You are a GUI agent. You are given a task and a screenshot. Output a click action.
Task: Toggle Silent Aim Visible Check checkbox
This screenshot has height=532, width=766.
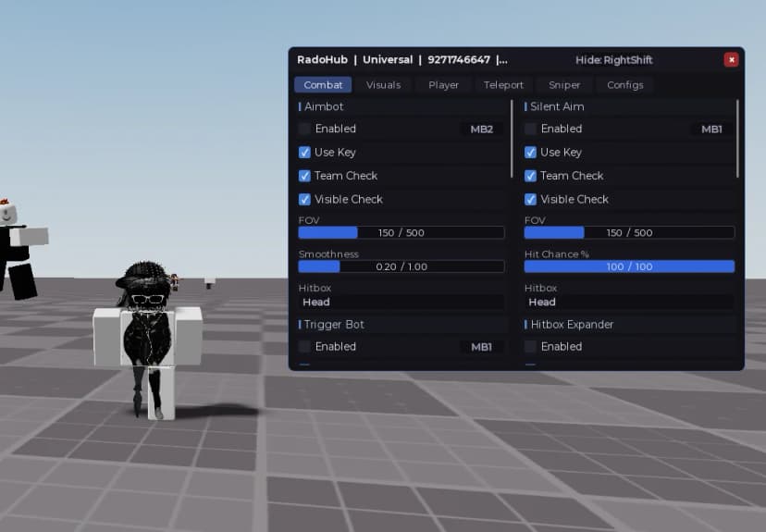(530, 199)
